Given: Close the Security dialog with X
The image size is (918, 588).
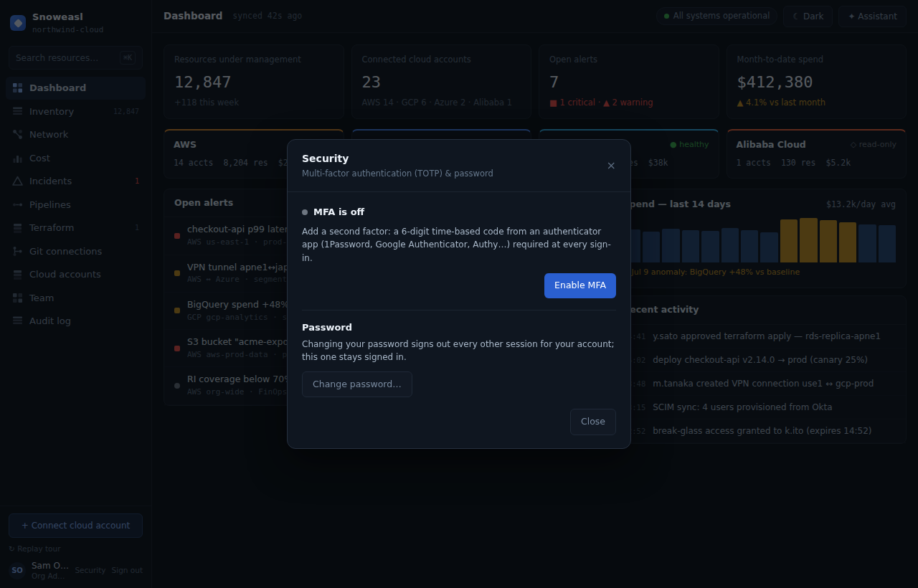Looking at the screenshot, I should point(611,166).
